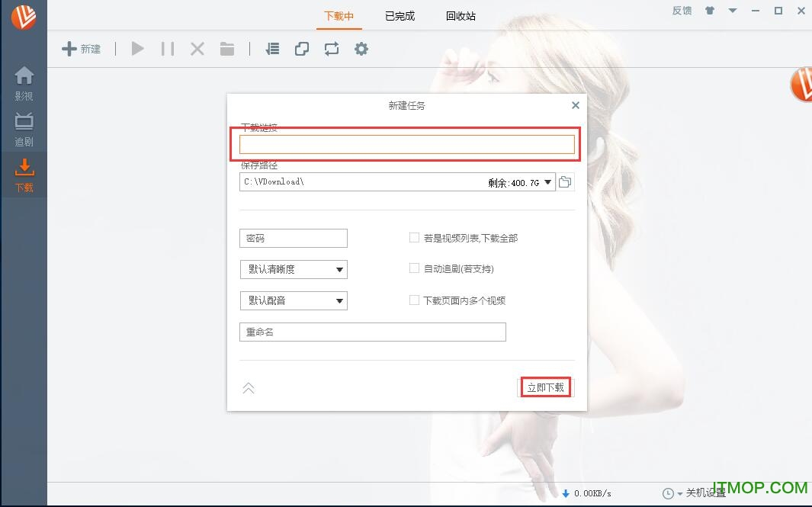Click the download speed 0.00KB/s indicator

587,493
